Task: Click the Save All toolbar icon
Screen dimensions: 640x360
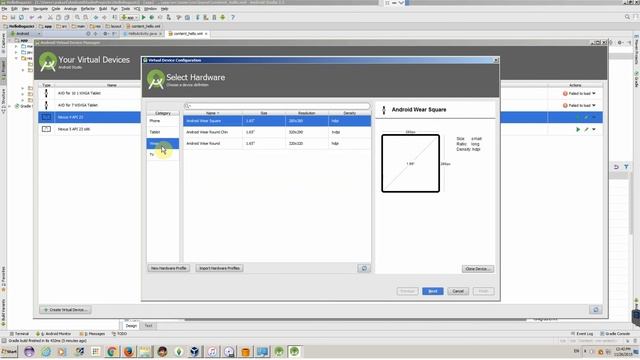Action: (13, 18)
